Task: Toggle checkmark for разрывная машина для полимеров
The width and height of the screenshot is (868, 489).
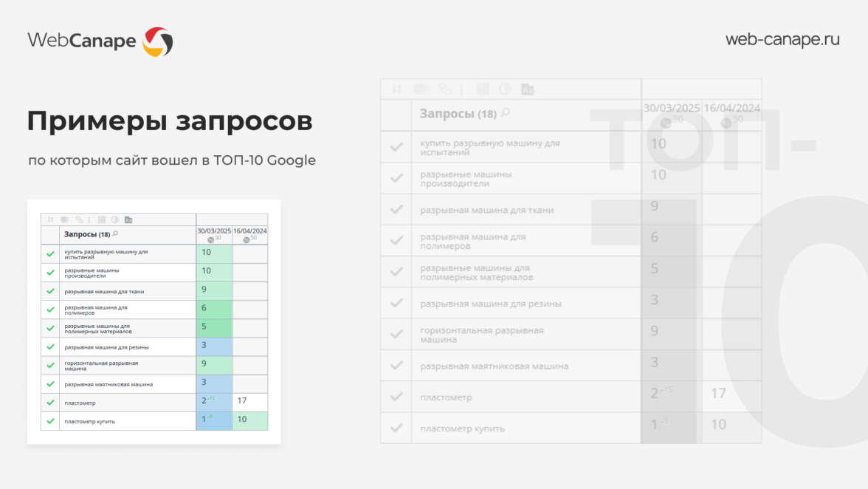Action: tap(50, 310)
